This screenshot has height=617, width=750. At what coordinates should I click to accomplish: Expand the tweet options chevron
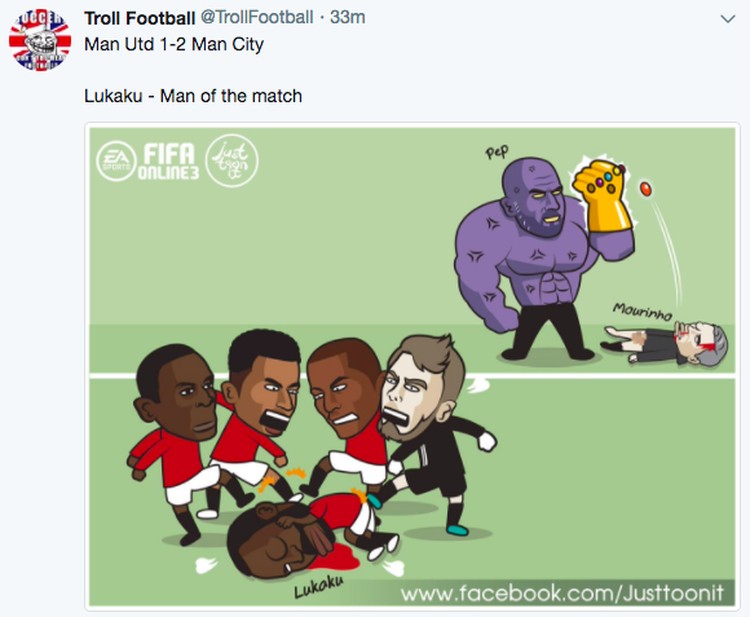point(728,19)
